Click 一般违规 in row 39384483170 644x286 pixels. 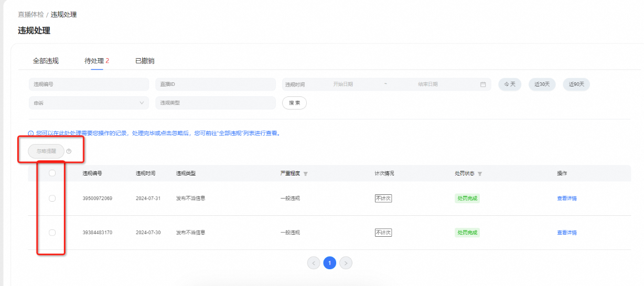(290, 233)
